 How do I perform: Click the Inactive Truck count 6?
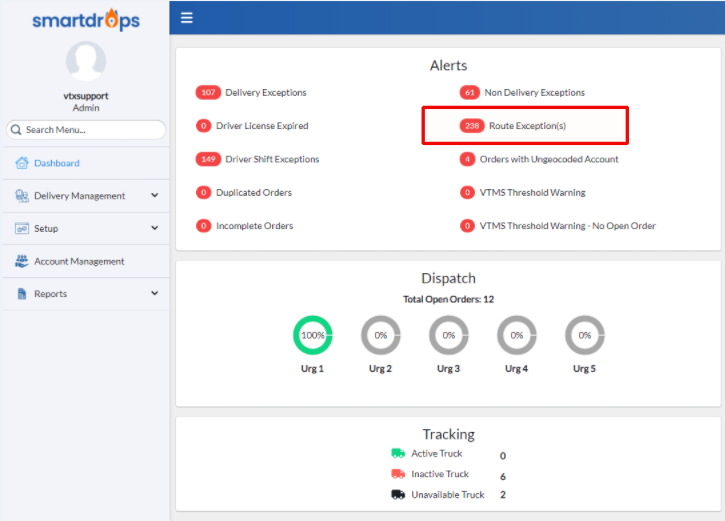[x=503, y=476]
